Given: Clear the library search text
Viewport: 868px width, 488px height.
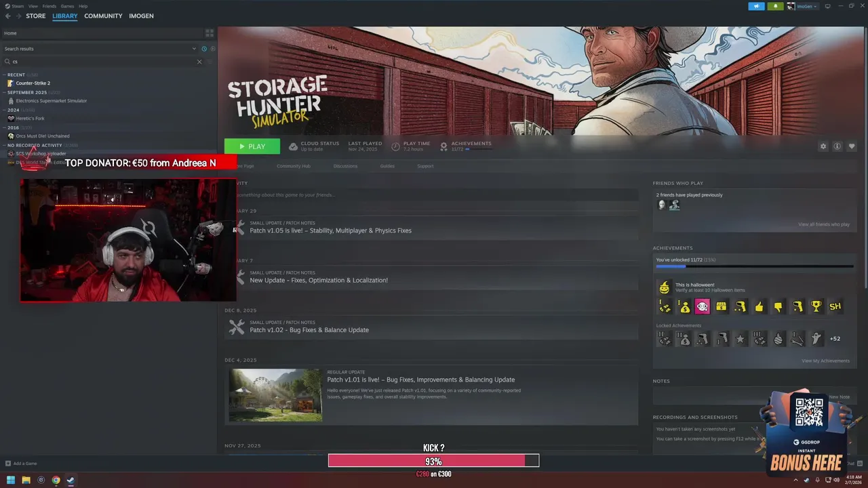Looking at the screenshot, I should pos(199,62).
